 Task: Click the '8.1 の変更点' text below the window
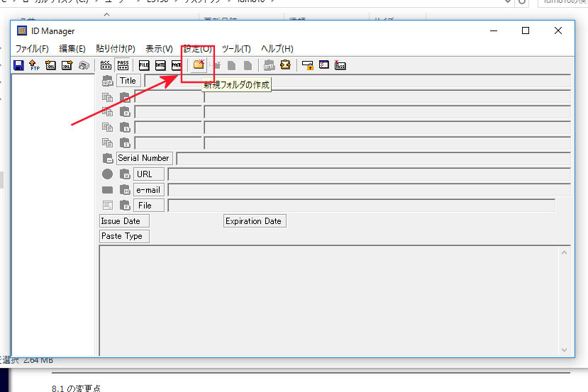coord(76,388)
